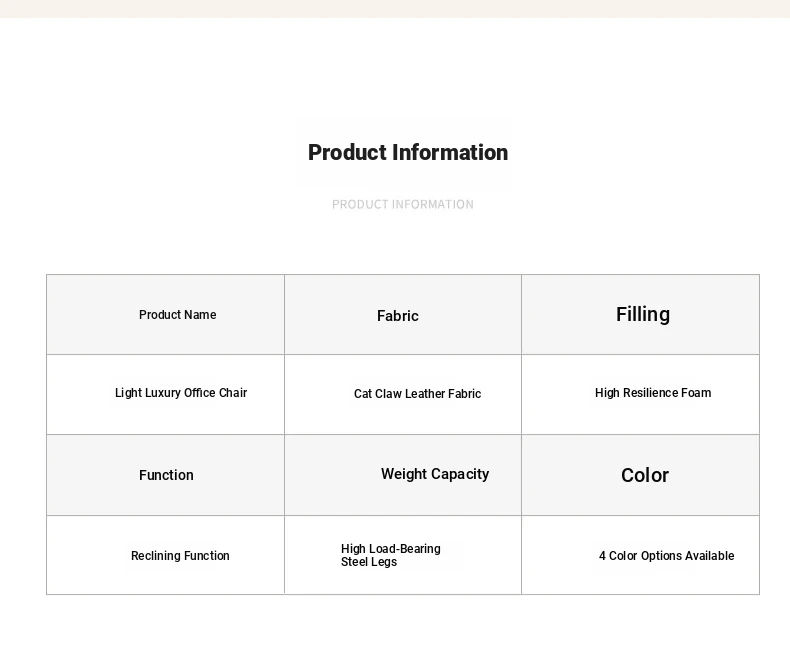The image size is (790, 646).
Task: Click the word Chair in product name
Action: [233, 393]
